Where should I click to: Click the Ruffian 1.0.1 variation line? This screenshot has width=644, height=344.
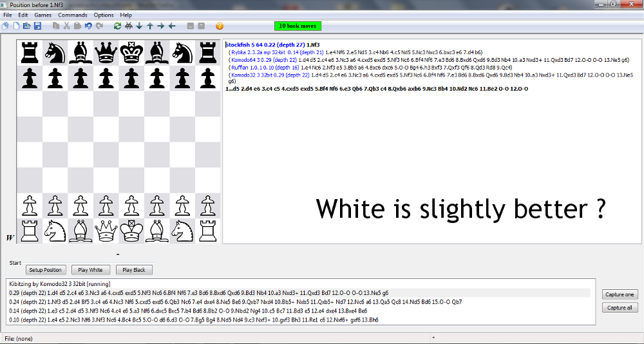point(370,67)
